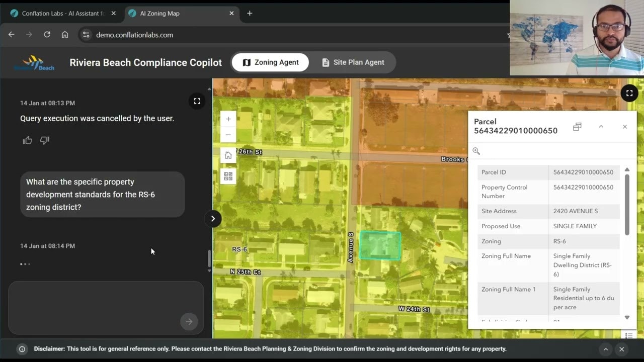Click the scroll-up arrow in Parcel popup
644x362 pixels.
(x=627, y=169)
